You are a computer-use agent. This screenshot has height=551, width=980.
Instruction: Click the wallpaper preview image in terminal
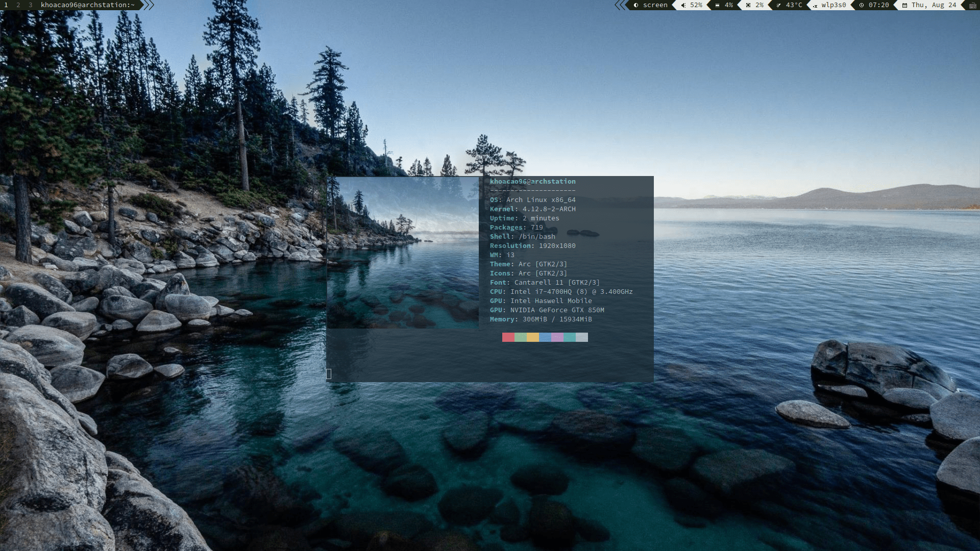tap(403, 253)
